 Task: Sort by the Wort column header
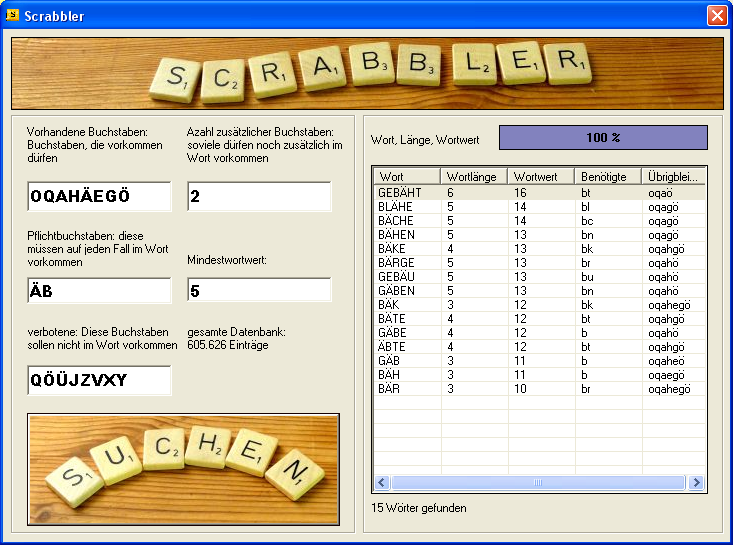pyautogui.click(x=408, y=177)
